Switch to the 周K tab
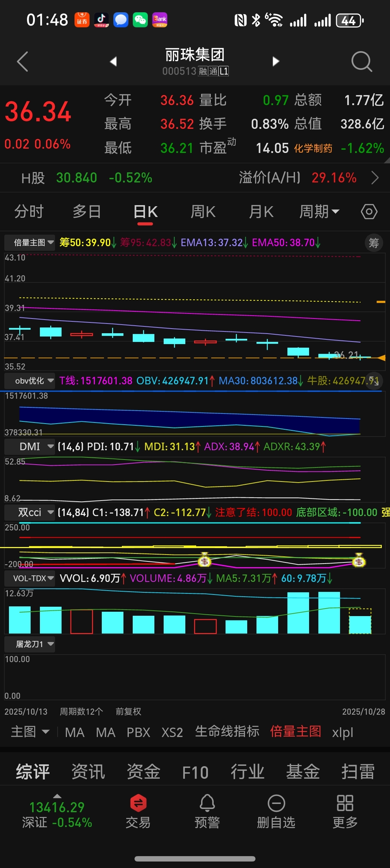Viewport: 390px width, 868px height. [203, 212]
